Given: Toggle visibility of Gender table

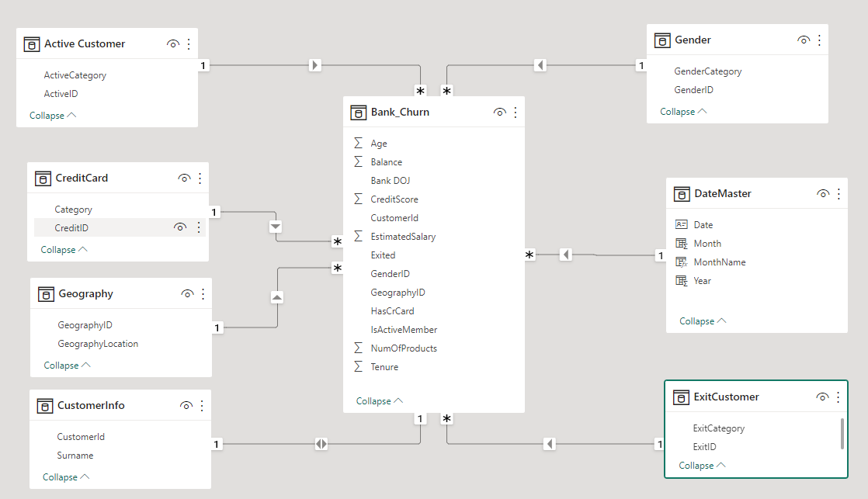Looking at the screenshot, I should click(804, 40).
